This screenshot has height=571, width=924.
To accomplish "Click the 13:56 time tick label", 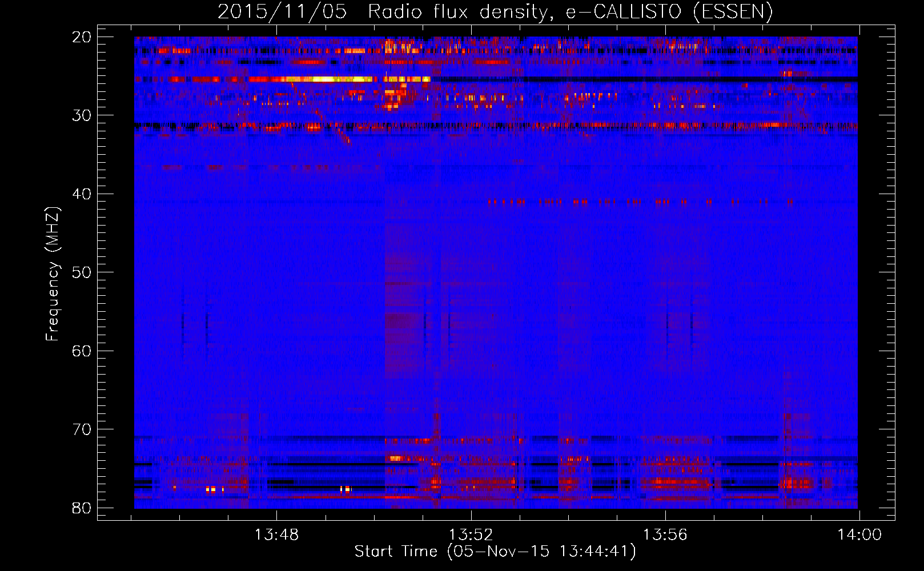I will [x=665, y=535].
